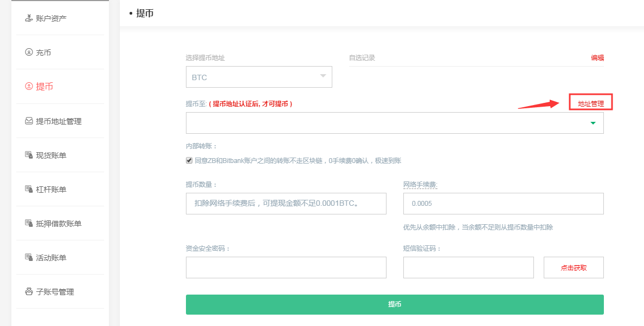Uncheck the ZB和Bitbank internal transfer agreement
This screenshot has height=326, width=644.
[x=189, y=160]
